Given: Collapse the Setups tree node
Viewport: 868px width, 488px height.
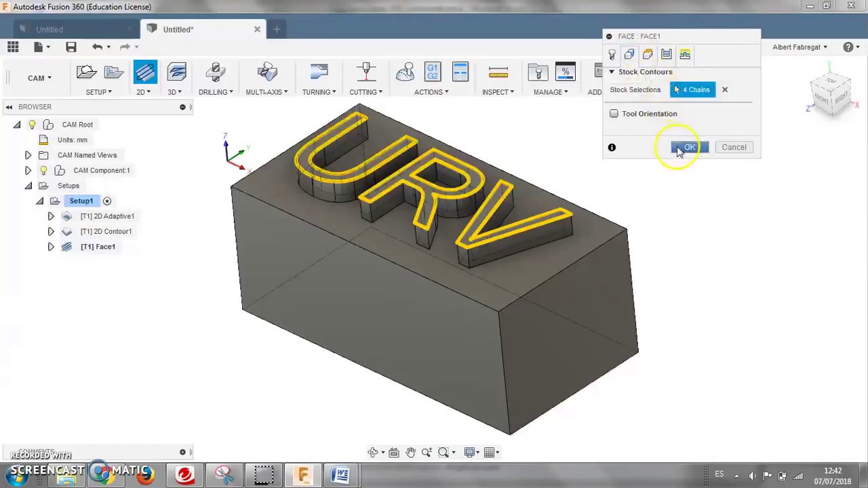Looking at the screenshot, I should coord(28,186).
